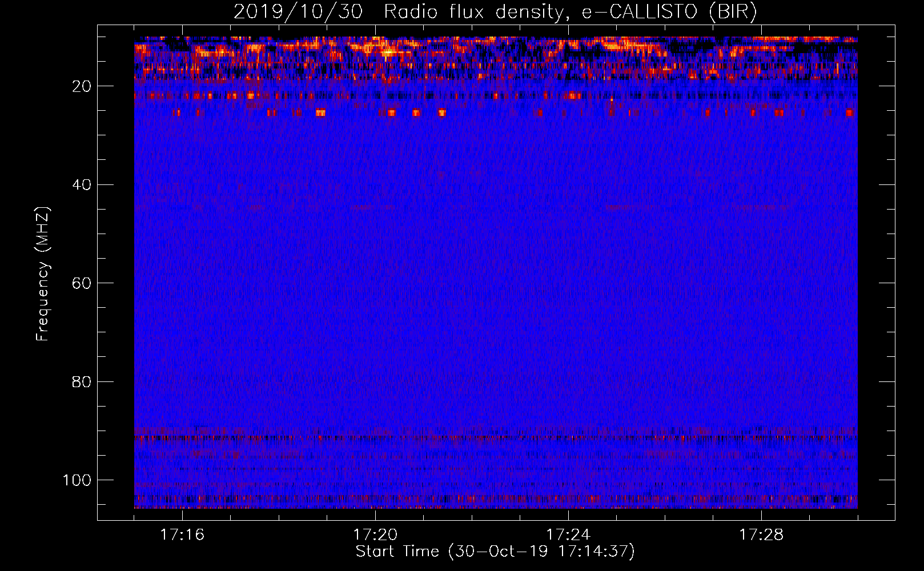Click the 'Frequency (MHZ)' axis label
Viewport: 924px width, 571px height.
pos(43,274)
